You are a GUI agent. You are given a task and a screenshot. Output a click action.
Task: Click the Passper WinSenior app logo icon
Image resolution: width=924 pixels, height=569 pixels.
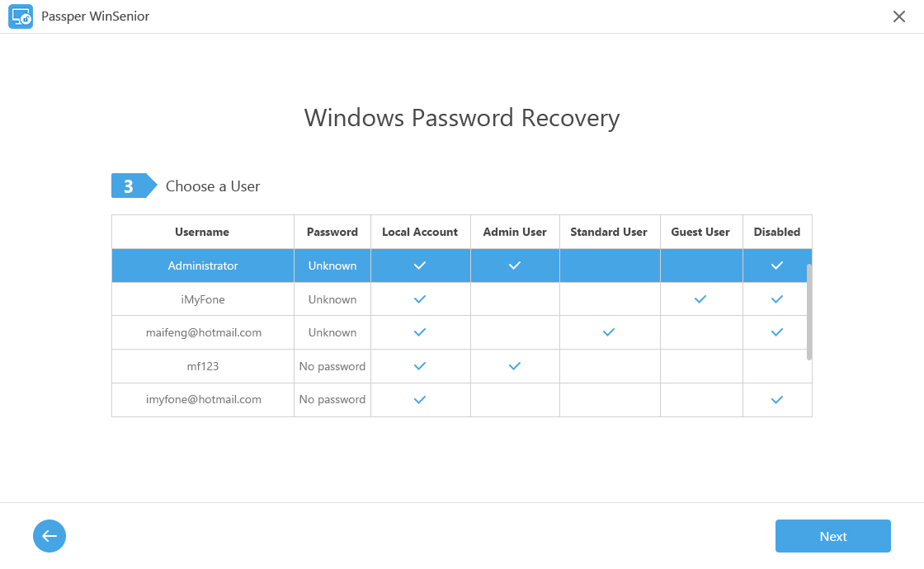pos(21,16)
